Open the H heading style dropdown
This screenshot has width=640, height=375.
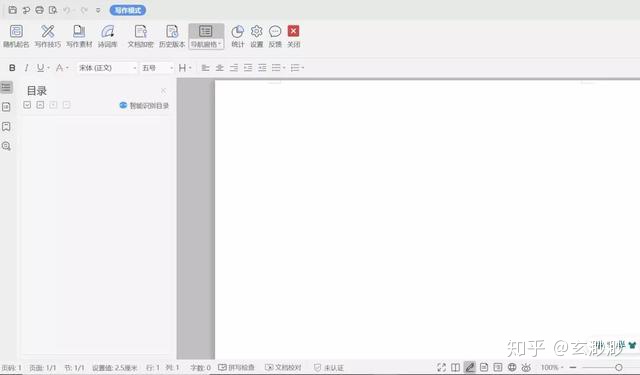[x=185, y=68]
